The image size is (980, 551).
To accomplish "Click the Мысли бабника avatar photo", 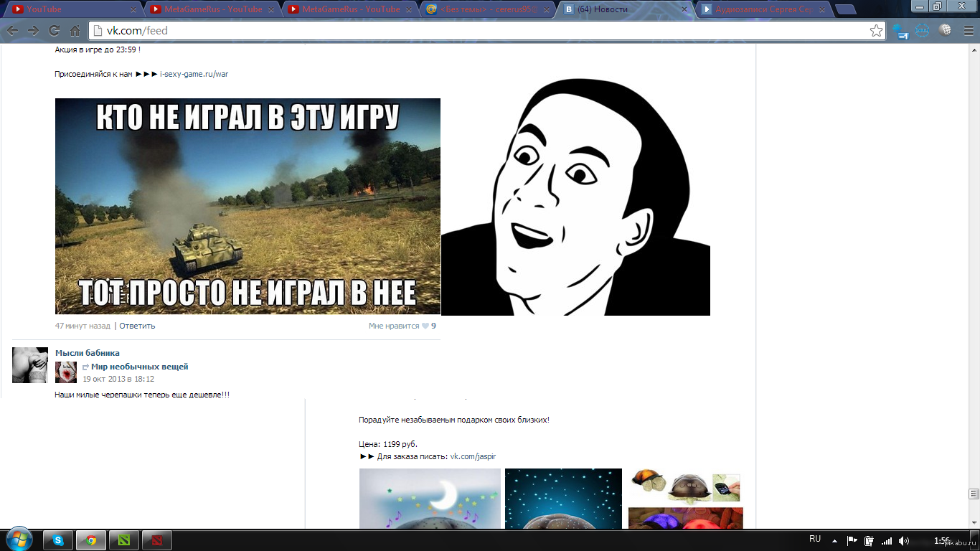I will (30, 365).
